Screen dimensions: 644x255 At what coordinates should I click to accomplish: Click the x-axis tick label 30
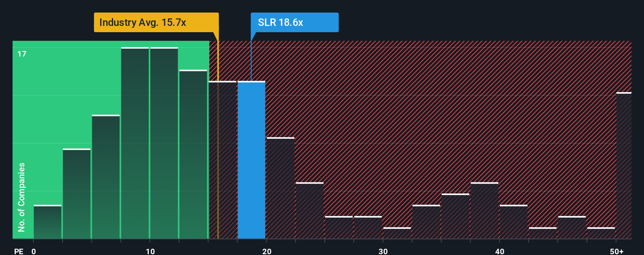pos(383,251)
